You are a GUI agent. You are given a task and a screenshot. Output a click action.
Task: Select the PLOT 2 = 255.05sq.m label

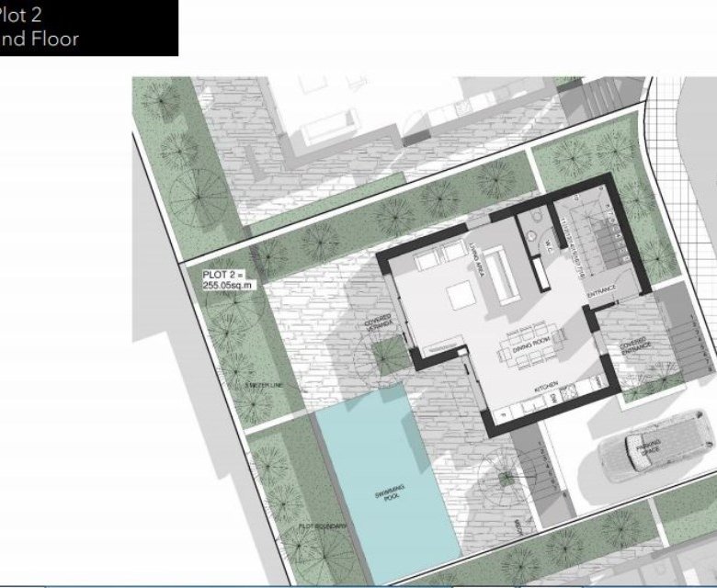pos(226,280)
